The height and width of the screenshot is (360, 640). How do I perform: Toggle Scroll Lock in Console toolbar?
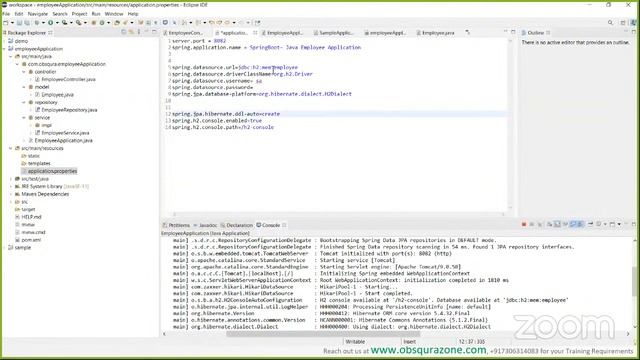click(x=558, y=224)
